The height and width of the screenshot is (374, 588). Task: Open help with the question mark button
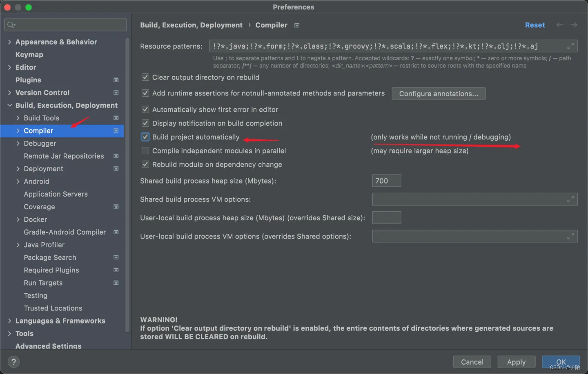13,362
